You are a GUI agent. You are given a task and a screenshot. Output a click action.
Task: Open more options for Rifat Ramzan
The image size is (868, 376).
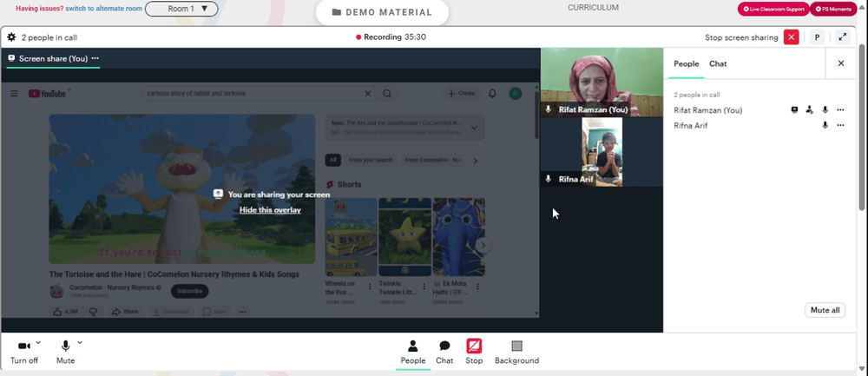click(840, 109)
